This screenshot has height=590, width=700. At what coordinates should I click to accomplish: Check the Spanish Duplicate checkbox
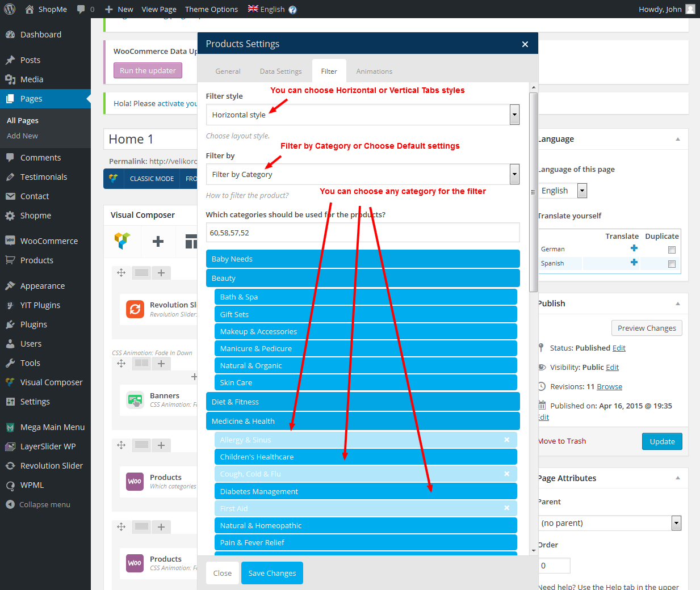coord(672,264)
